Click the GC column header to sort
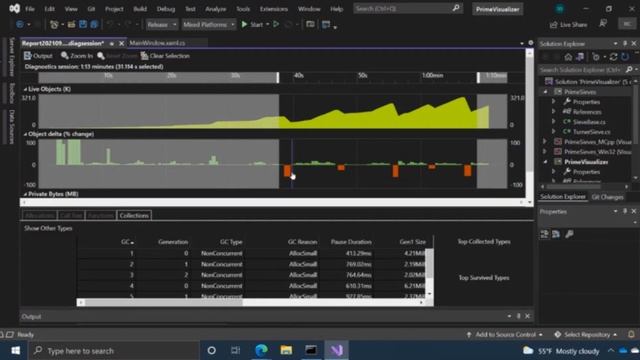 [x=127, y=242]
